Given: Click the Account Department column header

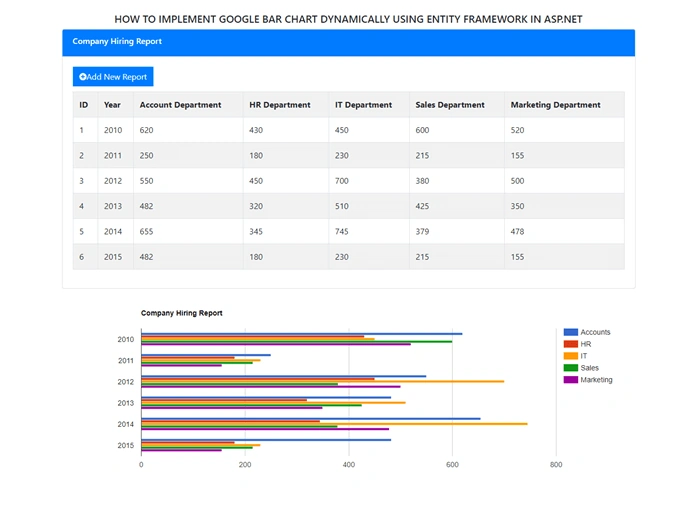Looking at the screenshot, I should coord(188,104).
